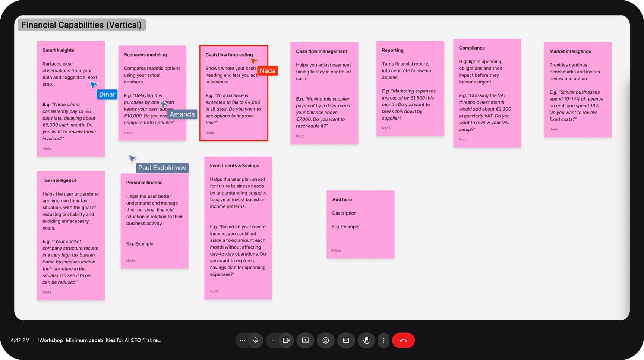Click the Paul Evdokimov cursor name tag
Viewport: 644px width, 360px height.
click(x=162, y=168)
